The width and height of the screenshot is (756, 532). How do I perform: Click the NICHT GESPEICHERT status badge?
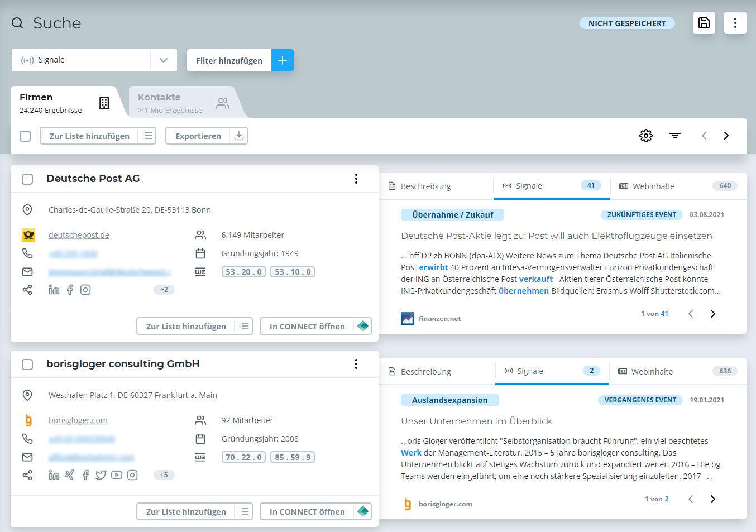pyautogui.click(x=627, y=23)
